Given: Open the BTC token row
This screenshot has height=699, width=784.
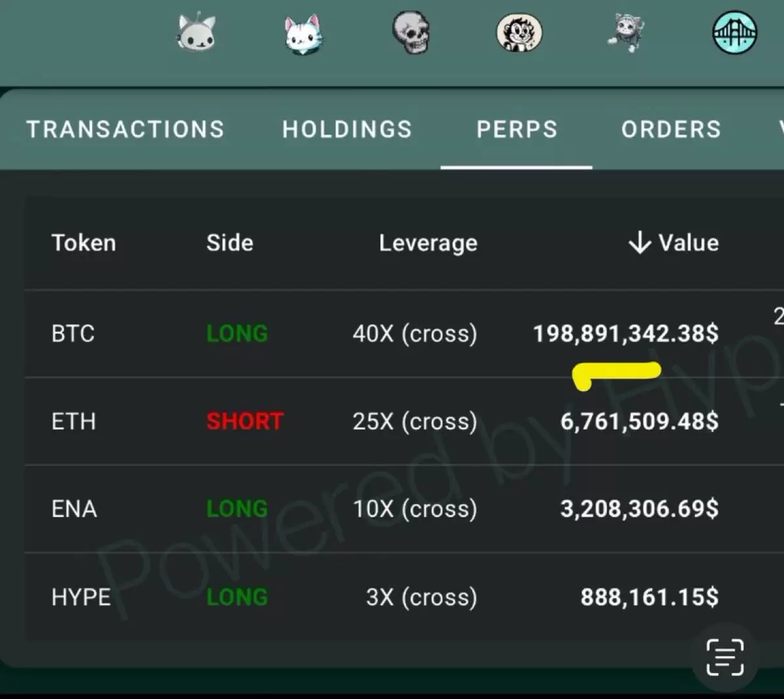Looking at the screenshot, I should [x=404, y=333].
